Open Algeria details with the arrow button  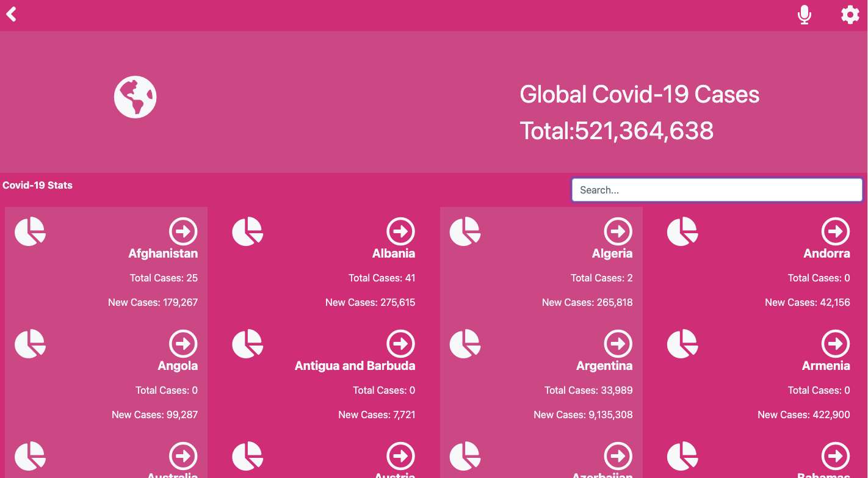618,231
